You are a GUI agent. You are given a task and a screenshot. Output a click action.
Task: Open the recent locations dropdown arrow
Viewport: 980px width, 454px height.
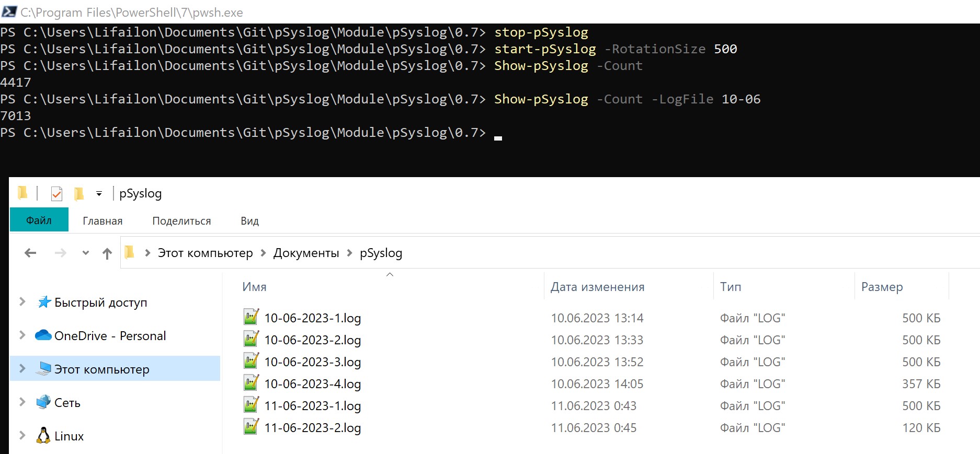[x=86, y=253]
